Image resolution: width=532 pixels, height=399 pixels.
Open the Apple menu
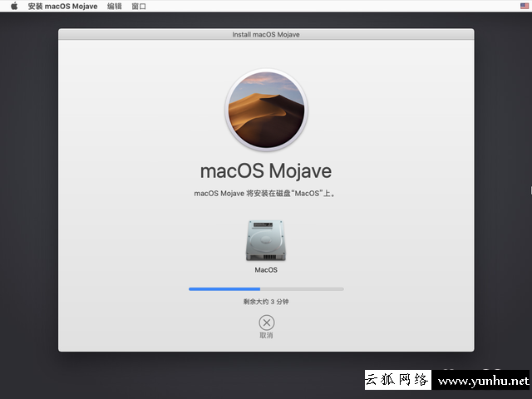(14, 6)
